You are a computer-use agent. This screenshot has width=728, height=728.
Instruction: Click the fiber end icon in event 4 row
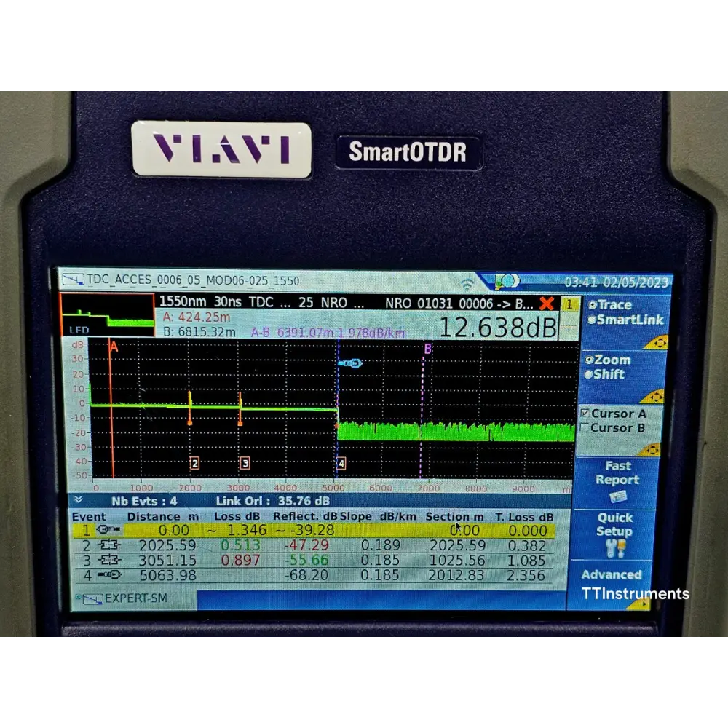coord(109,575)
